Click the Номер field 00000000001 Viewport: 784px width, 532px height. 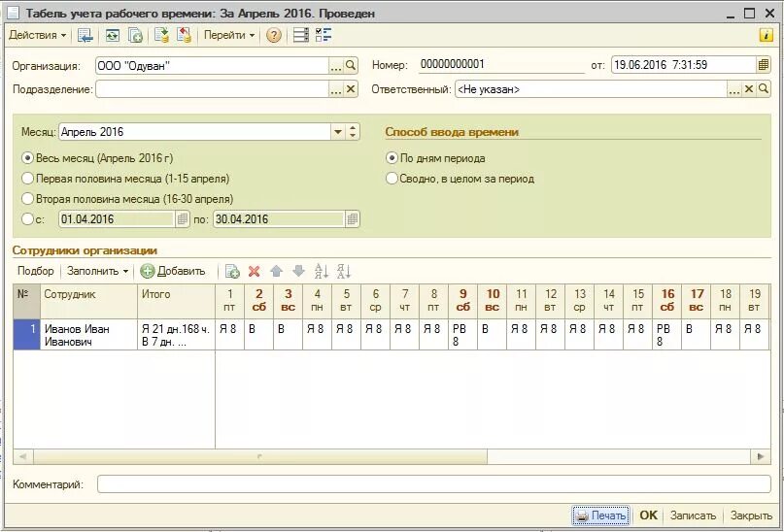coord(501,64)
